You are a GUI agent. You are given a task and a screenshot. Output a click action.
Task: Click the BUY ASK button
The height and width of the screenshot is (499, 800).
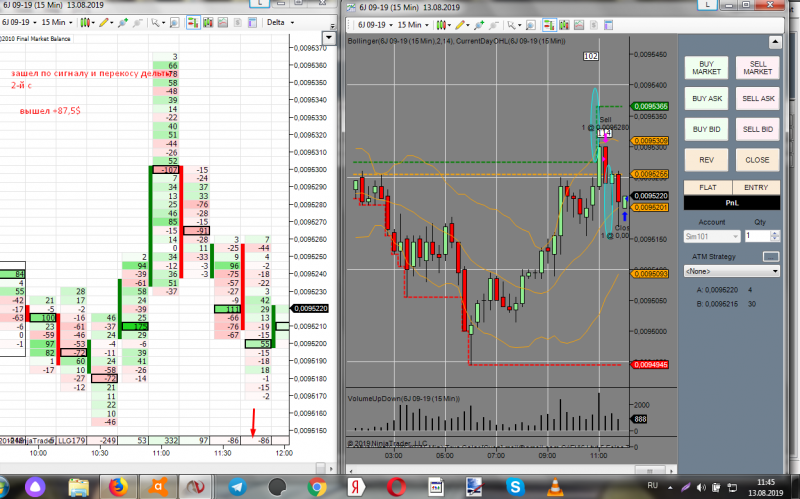tap(706, 98)
